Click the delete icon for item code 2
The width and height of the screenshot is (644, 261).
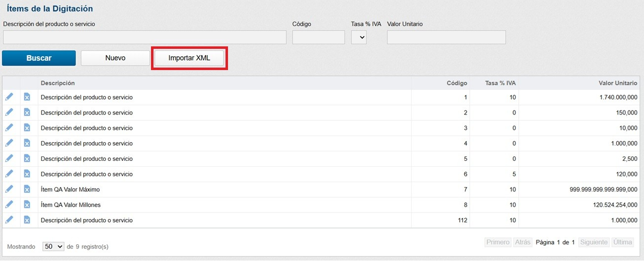click(x=27, y=112)
